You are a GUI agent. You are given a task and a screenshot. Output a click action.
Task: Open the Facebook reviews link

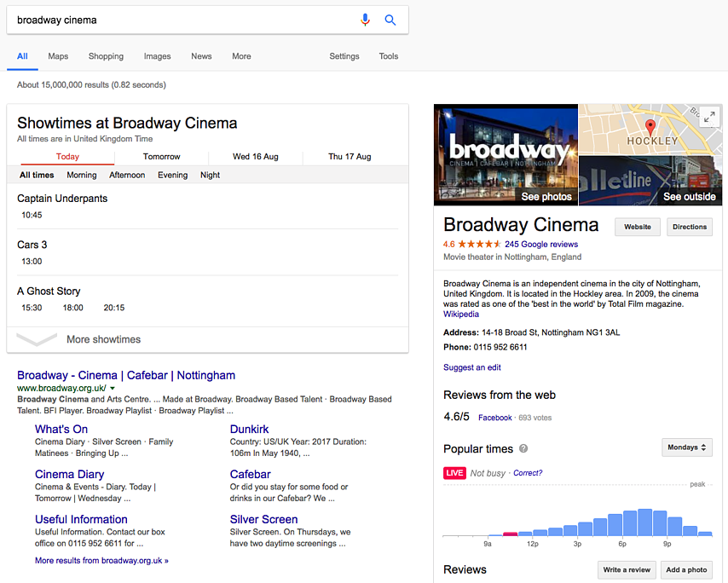495,418
